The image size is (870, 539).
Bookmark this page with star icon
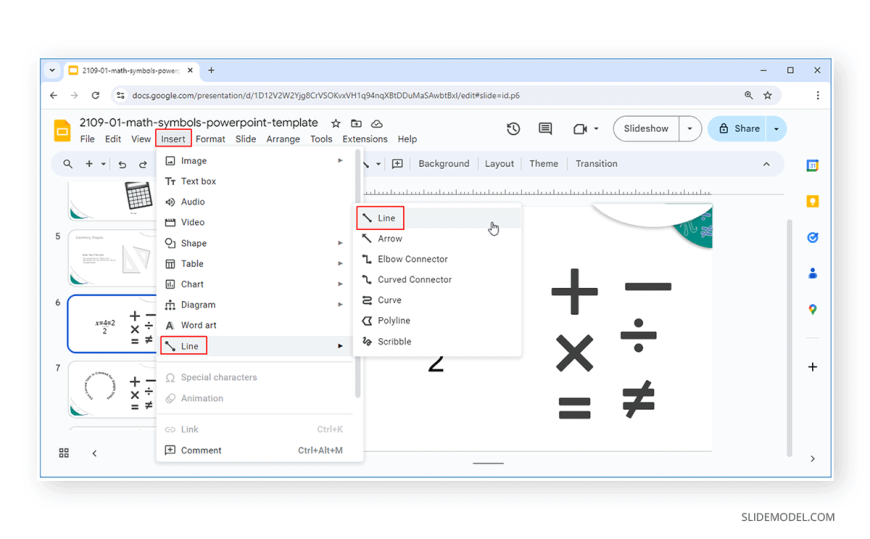click(767, 95)
